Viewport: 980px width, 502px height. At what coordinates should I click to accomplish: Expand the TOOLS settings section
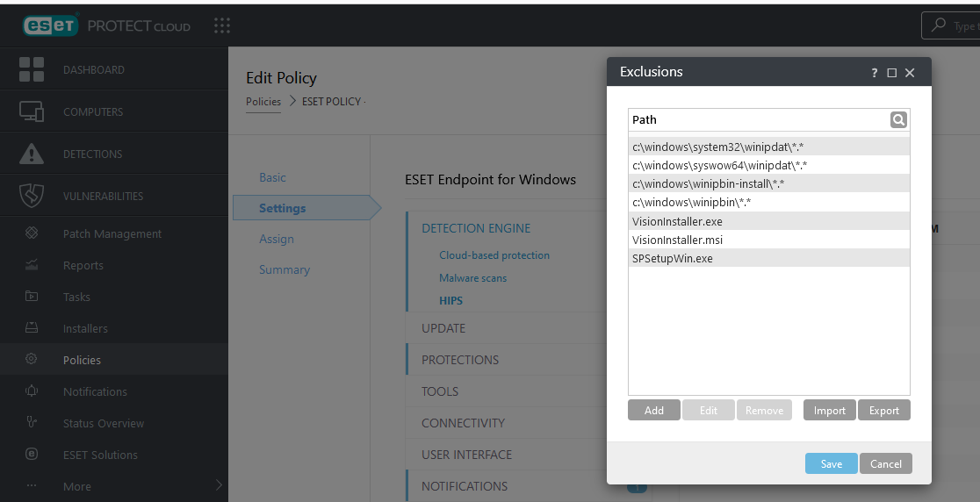pos(440,391)
